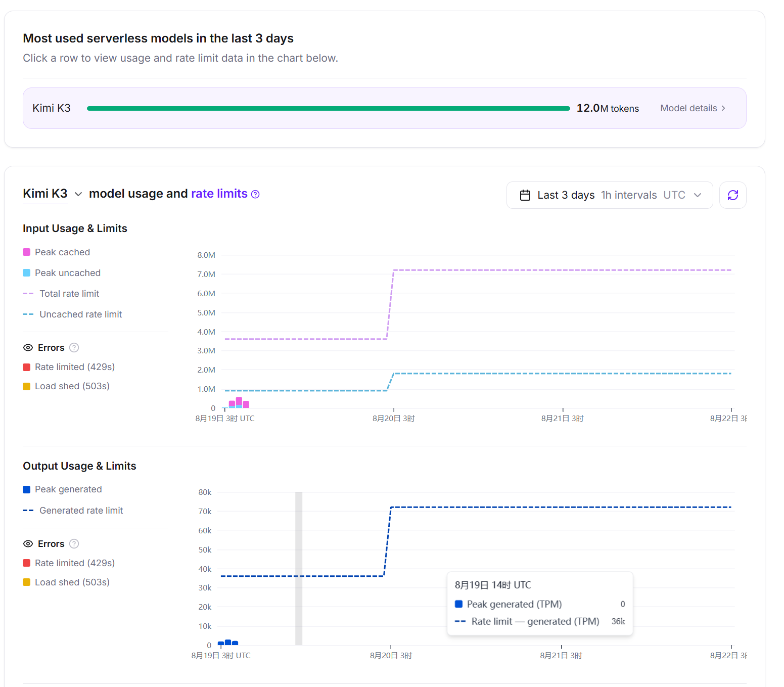The height and width of the screenshot is (687, 784).
Task: Click the Kimi K3 green usage bar
Action: (x=329, y=108)
